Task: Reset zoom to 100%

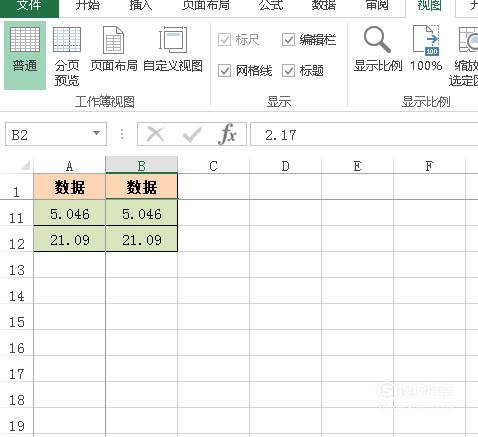Action: [426, 49]
